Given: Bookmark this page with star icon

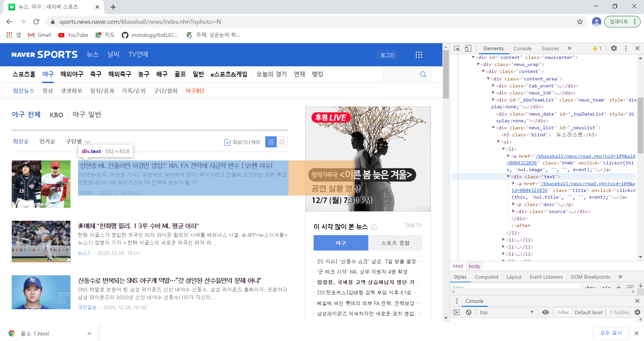Looking at the screenshot, I should tap(580, 22).
